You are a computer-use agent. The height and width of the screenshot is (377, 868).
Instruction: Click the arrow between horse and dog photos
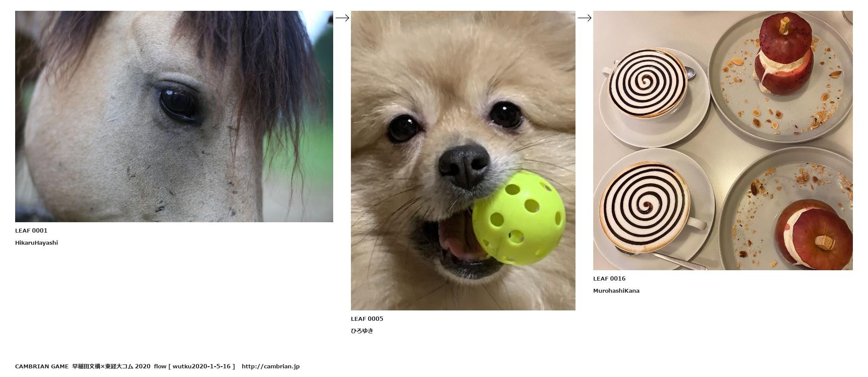[342, 18]
